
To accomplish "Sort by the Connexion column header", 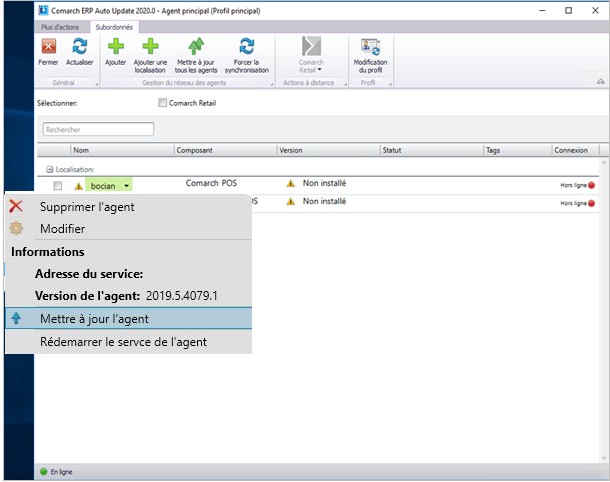I will point(576,150).
